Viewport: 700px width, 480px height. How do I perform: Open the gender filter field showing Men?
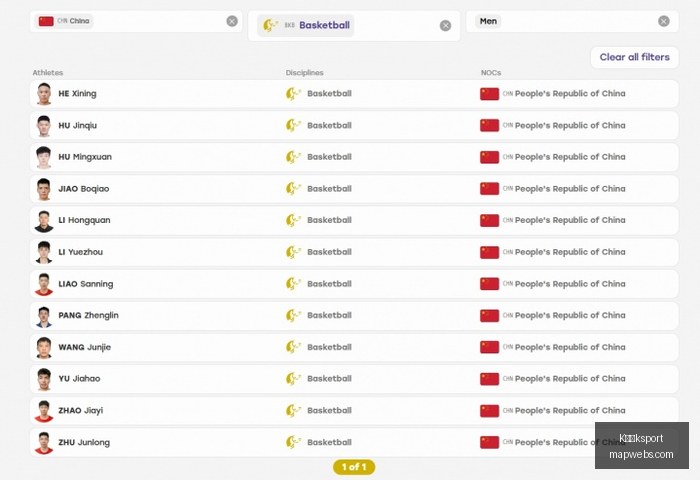pos(572,21)
